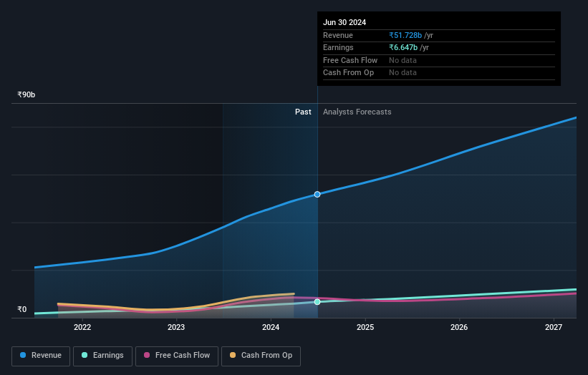The height and width of the screenshot is (375, 588).
Task: Click the blue Revenue legend dot
Action: 23,355
